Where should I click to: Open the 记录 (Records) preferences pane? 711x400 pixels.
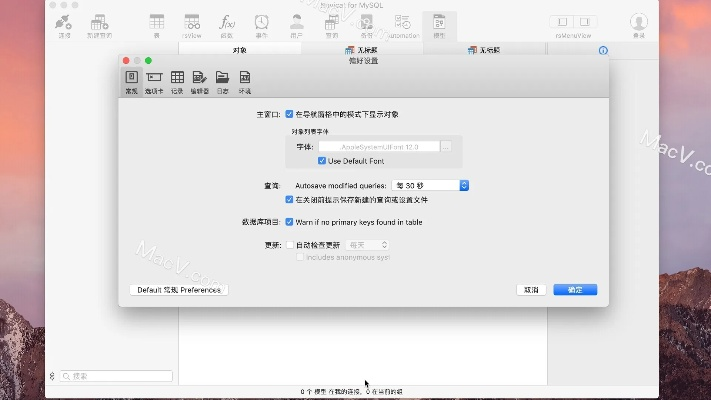(177, 82)
